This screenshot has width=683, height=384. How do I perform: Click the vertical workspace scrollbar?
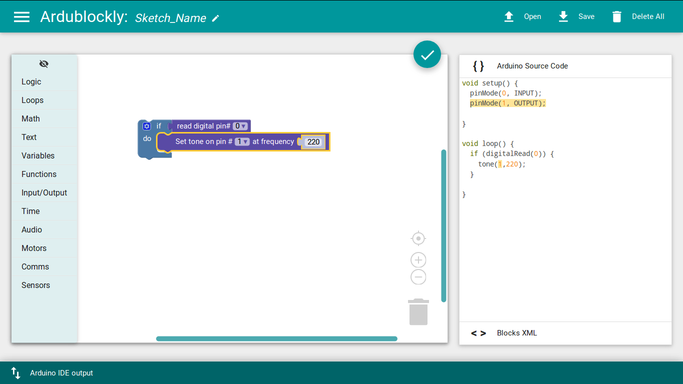point(443,226)
